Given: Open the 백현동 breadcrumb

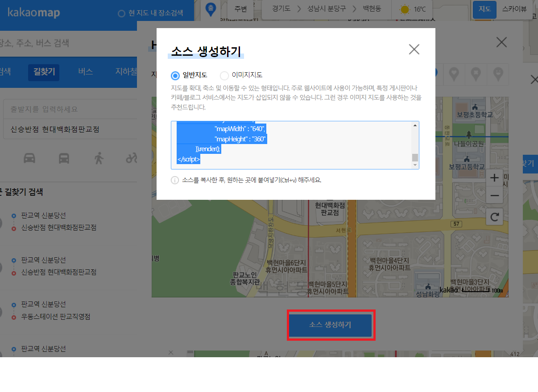Looking at the screenshot, I should pos(372,9).
